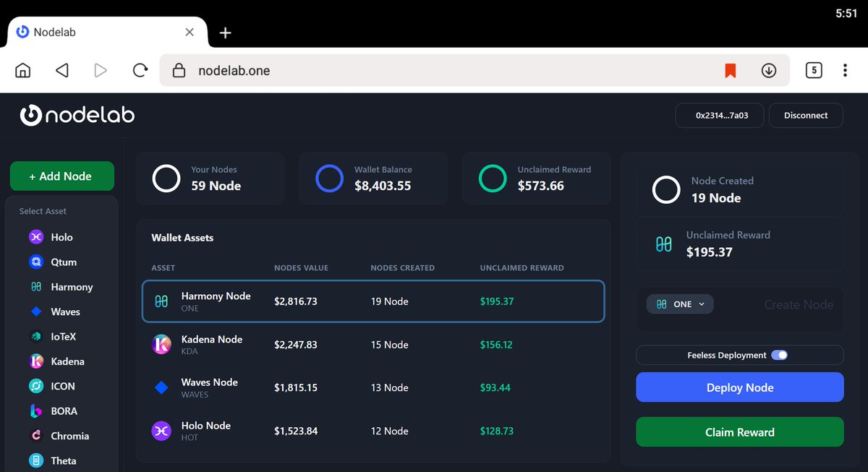Click the browser forward arrow
Screen dimensions: 868x472
(x=101, y=70)
